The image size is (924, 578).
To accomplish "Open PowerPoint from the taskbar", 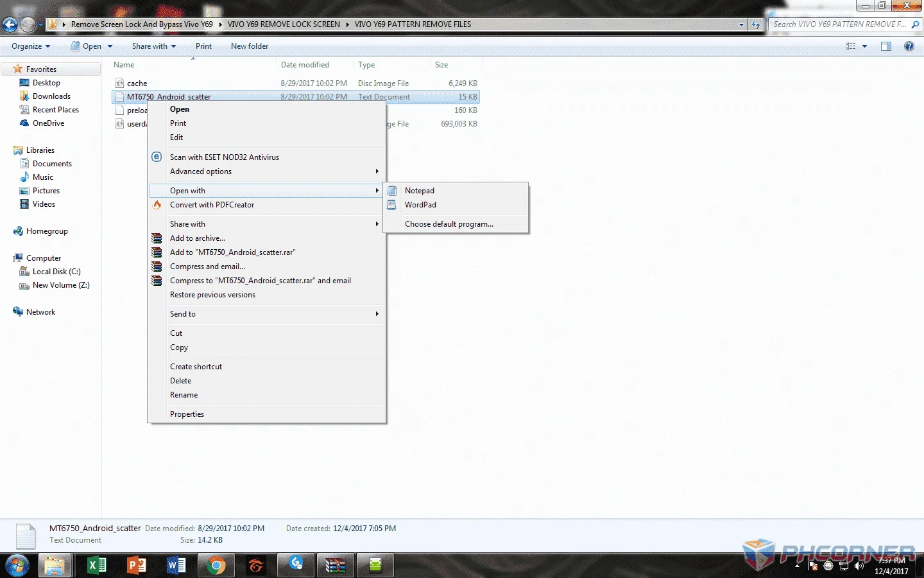I will pyautogui.click(x=137, y=565).
